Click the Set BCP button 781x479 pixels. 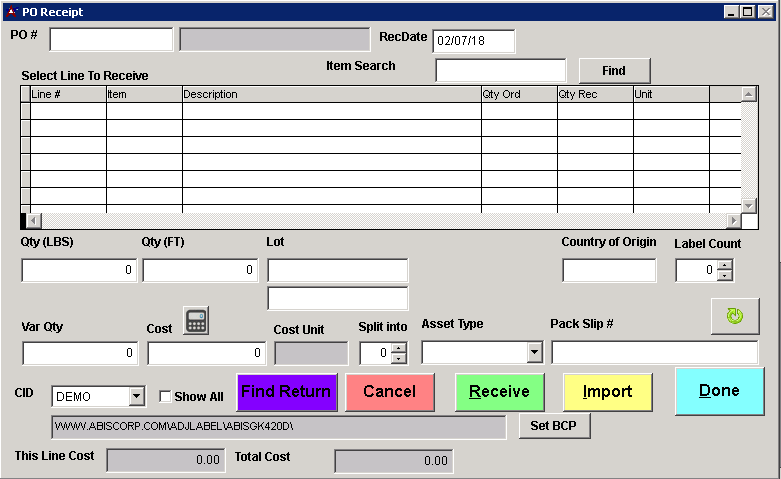[555, 426]
